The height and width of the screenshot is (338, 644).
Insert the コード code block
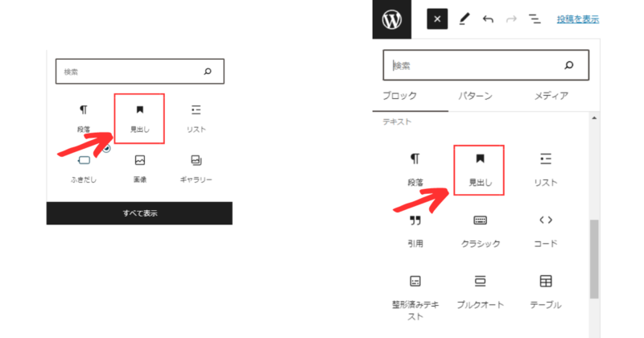[546, 231]
